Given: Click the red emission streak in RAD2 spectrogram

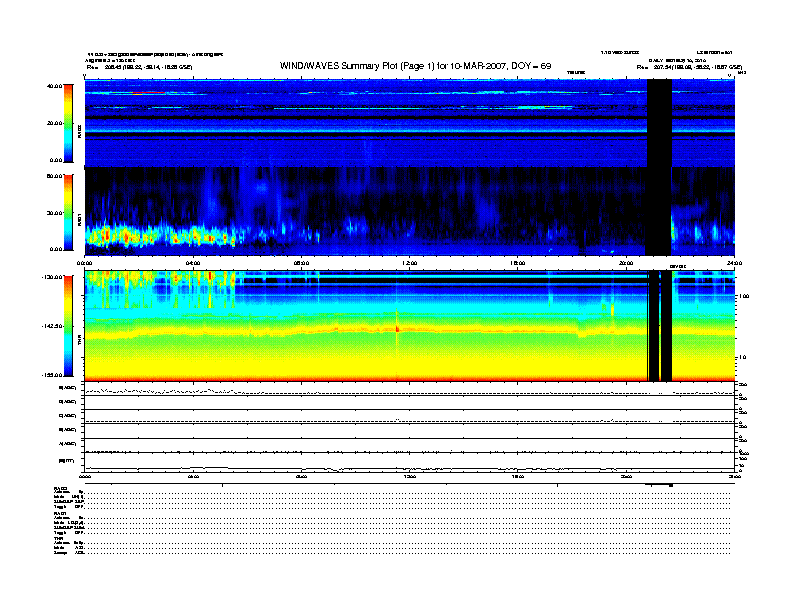Looking at the screenshot, I should tap(148, 93).
